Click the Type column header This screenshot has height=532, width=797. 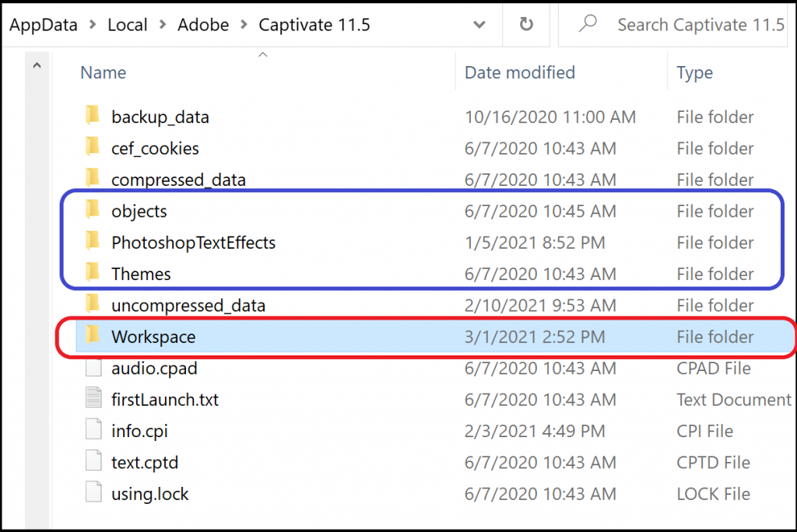(694, 72)
